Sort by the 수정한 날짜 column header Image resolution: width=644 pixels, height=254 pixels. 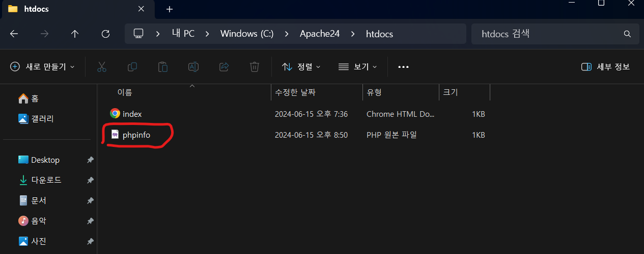coord(295,92)
